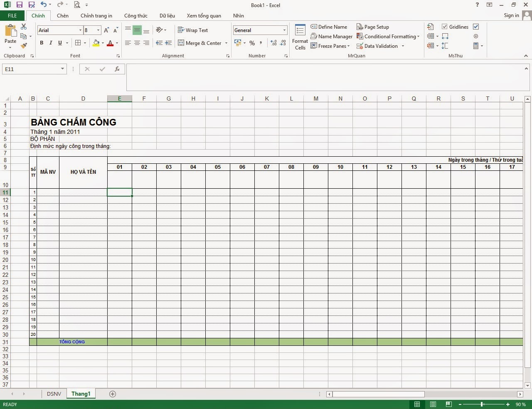
Task: Open the number format dropdown (General)
Action: [x=284, y=30]
